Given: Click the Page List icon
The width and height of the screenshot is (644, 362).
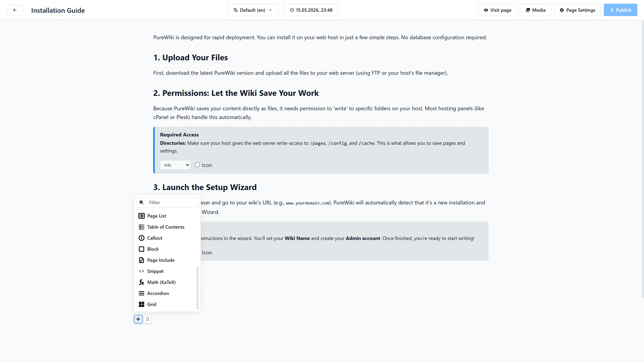Looking at the screenshot, I should 142,216.
